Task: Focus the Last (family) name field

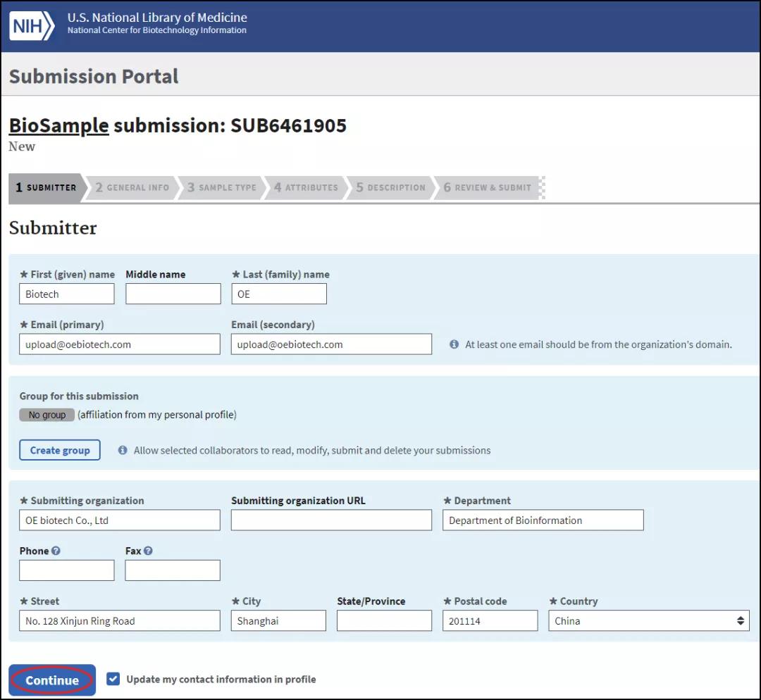Action: [x=279, y=294]
